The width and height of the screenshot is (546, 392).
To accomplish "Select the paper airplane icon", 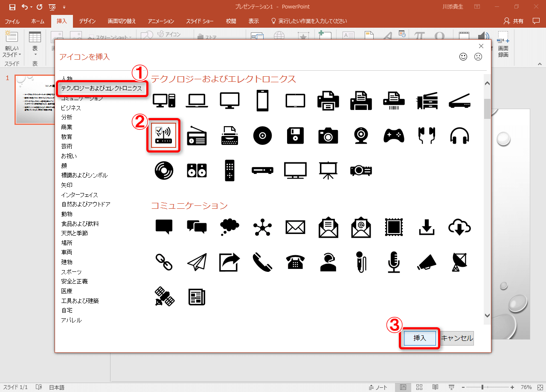I will pyautogui.click(x=197, y=262).
